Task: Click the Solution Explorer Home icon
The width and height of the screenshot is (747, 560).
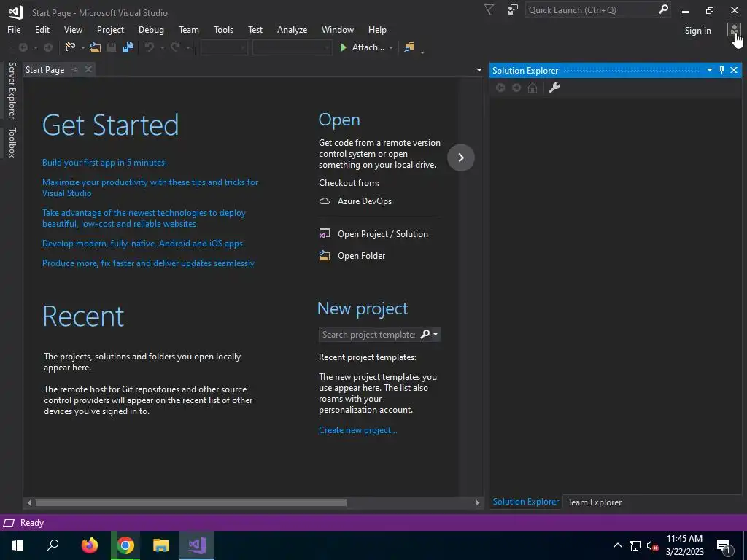Action: tap(533, 87)
